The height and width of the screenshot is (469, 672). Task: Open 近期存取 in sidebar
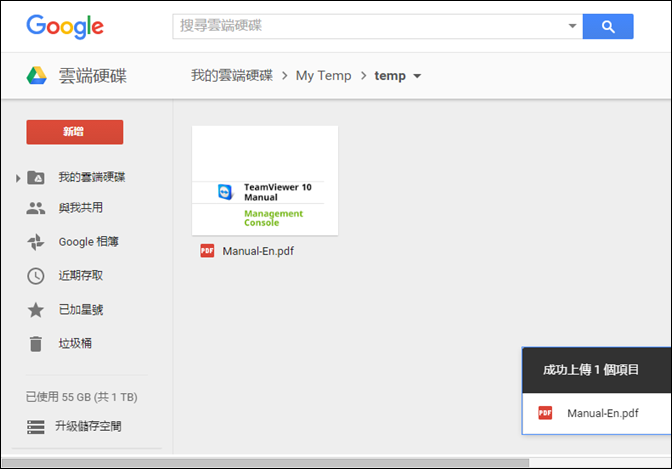coord(81,276)
